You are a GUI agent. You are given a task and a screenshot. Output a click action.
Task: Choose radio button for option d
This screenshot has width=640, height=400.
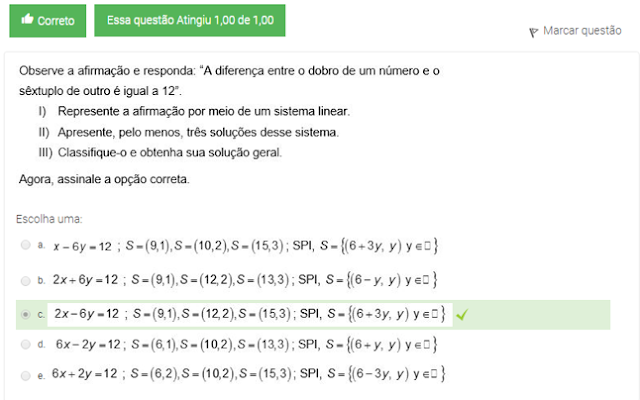tap(24, 344)
